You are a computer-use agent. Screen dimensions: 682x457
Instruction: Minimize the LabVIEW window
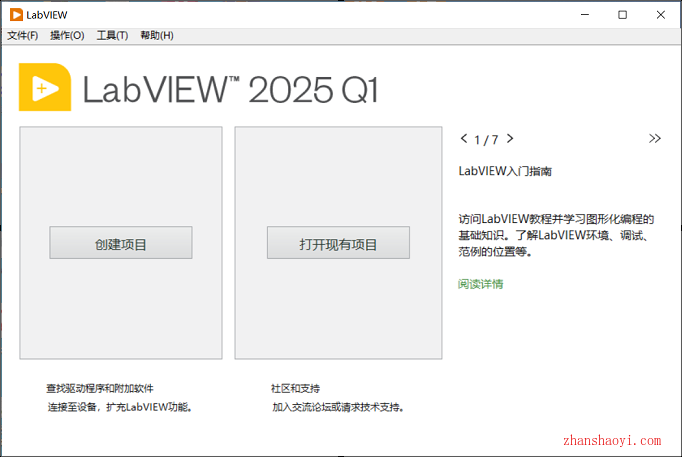(585, 15)
